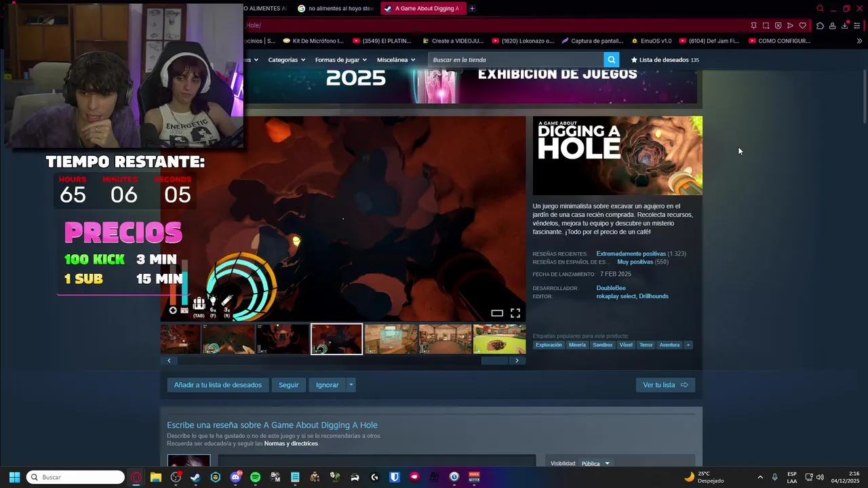Open 'Normas y directrices' link
The height and width of the screenshot is (488, 868).
coord(291,443)
